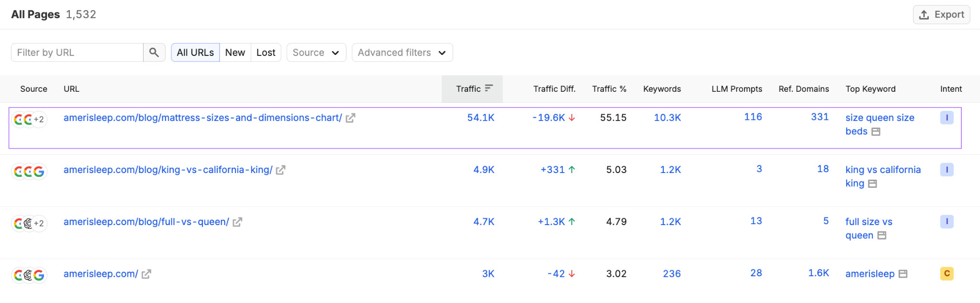
Task: Expand the Source dropdown
Action: point(316,53)
